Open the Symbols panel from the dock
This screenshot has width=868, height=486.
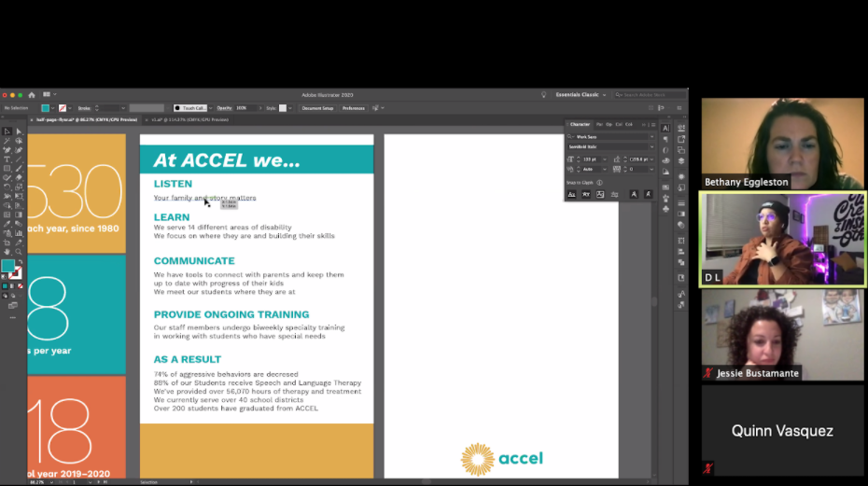click(x=666, y=209)
